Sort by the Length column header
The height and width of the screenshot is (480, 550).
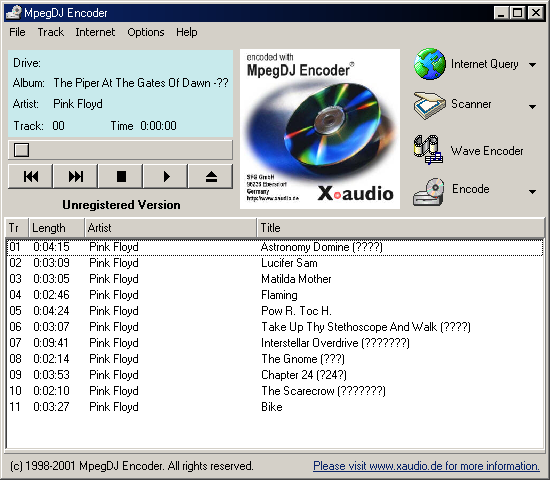[x=56, y=228]
